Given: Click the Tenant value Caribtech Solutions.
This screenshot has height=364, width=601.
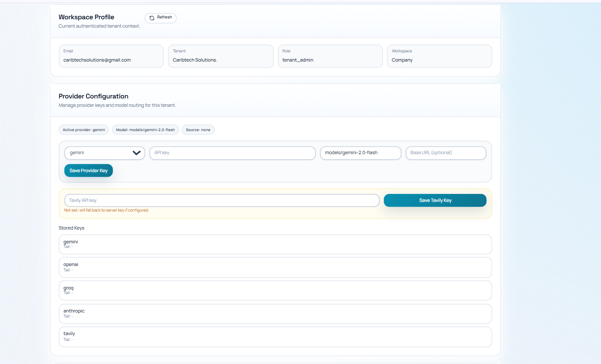Looking at the screenshot, I should pos(195,60).
